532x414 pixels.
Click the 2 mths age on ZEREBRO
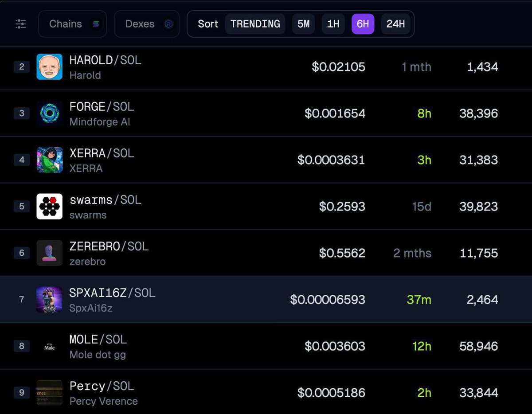point(412,253)
